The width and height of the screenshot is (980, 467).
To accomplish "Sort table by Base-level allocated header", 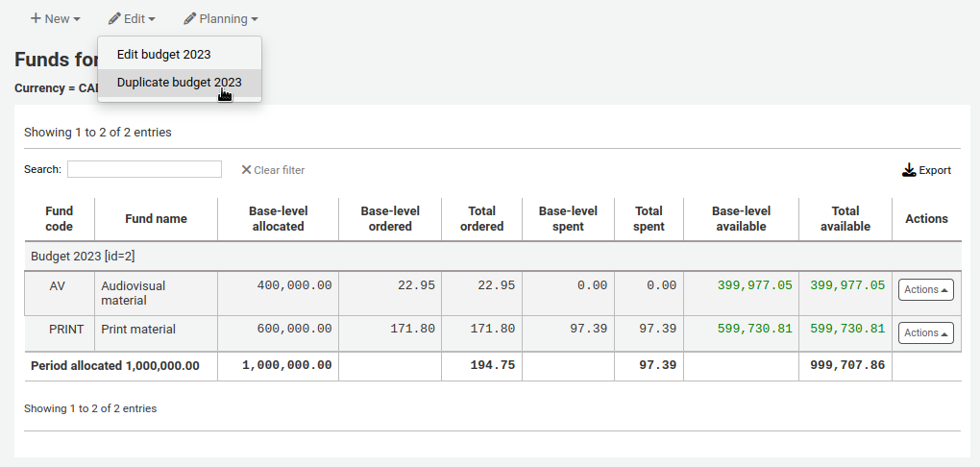I will coord(278,219).
